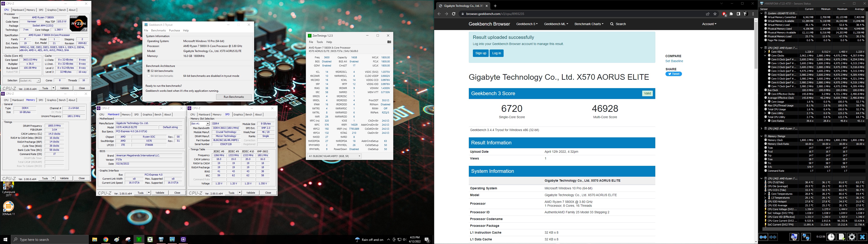Screen dimensions: 868x244
Task: Click Run Benchmarks button
Action: tap(234, 97)
